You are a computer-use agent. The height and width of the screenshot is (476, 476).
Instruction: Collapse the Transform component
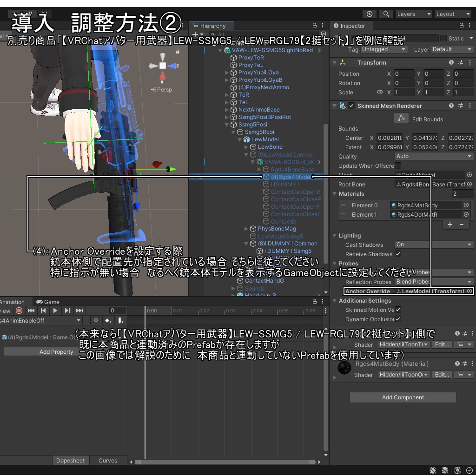[x=335, y=63]
